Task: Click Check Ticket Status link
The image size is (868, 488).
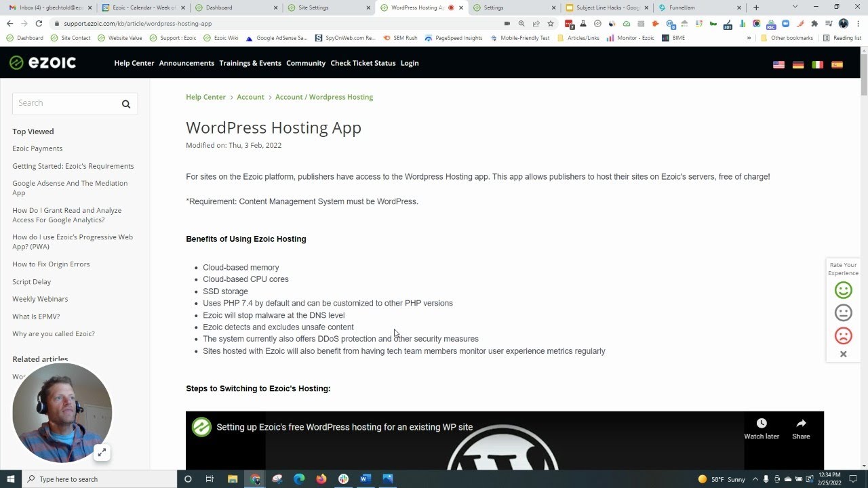Action: click(363, 63)
